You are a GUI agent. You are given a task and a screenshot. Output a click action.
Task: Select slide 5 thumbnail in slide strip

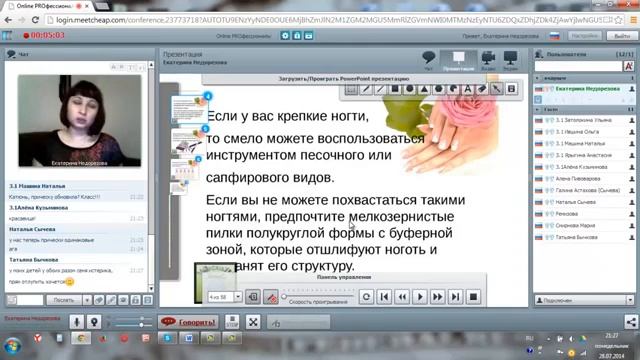(x=187, y=140)
